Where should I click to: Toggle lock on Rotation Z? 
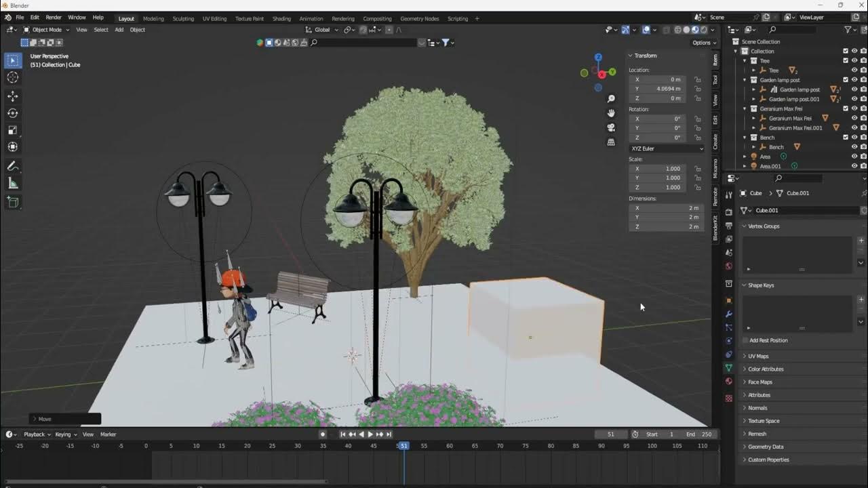point(697,138)
